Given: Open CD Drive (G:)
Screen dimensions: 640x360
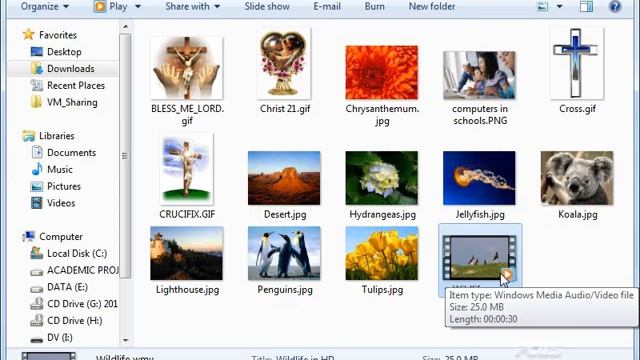Looking at the screenshot, I should [x=82, y=304].
